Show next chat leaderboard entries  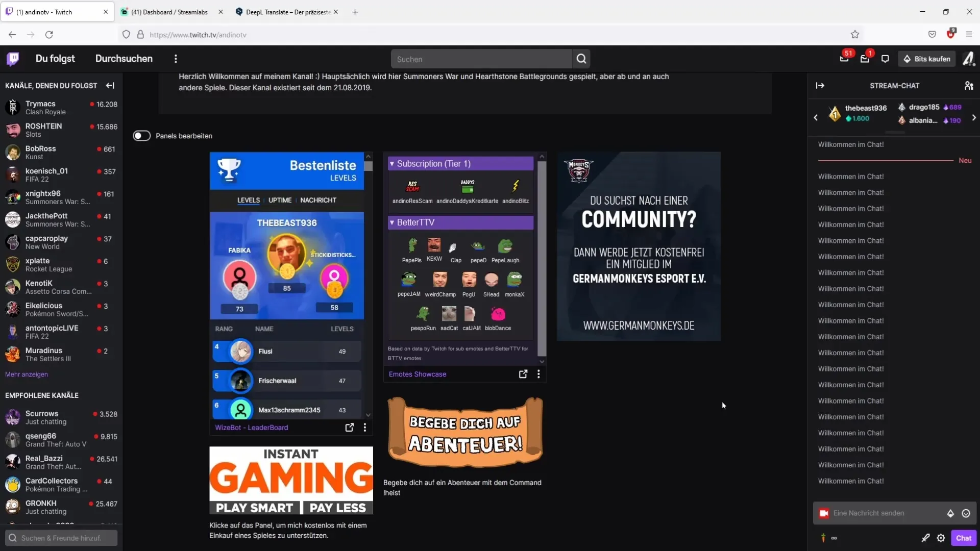(x=974, y=117)
